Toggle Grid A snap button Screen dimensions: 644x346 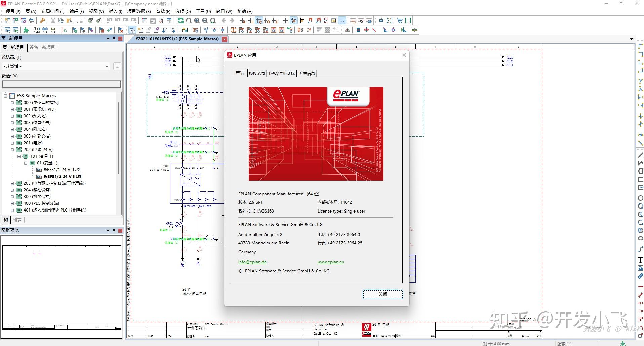(243, 21)
